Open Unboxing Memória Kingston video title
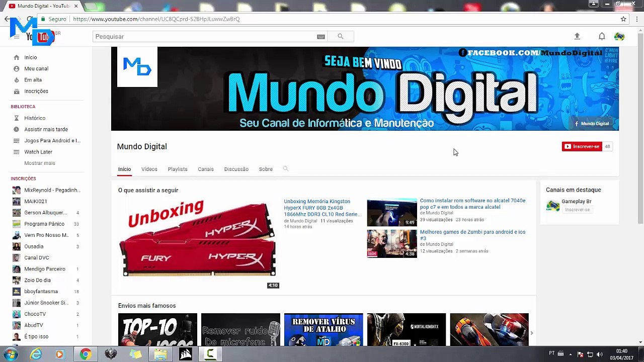The width and height of the screenshot is (644, 362). [x=322, y=208]
